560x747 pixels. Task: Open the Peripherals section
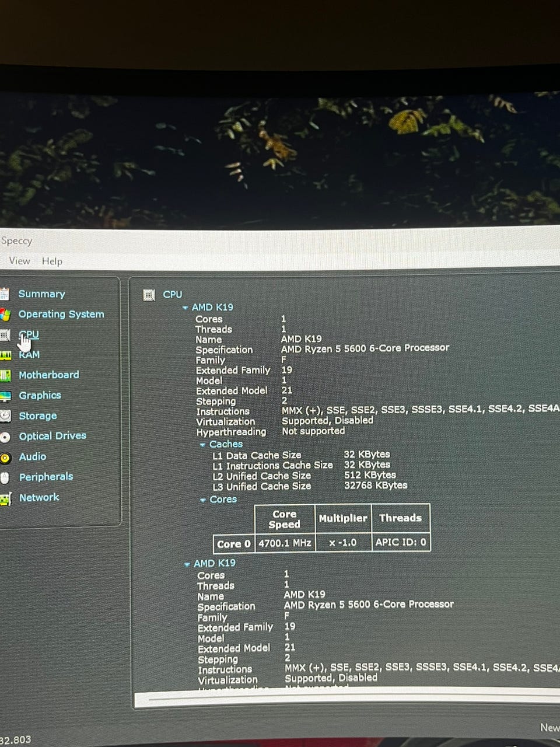tap(46, 477)
